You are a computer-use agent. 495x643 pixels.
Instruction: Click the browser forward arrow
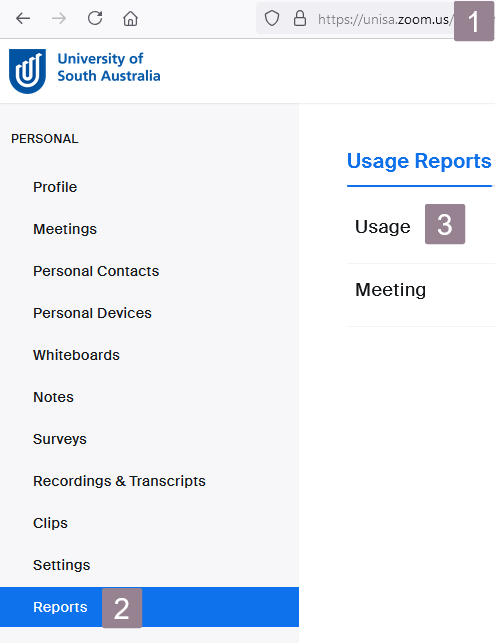pos(59,18)
